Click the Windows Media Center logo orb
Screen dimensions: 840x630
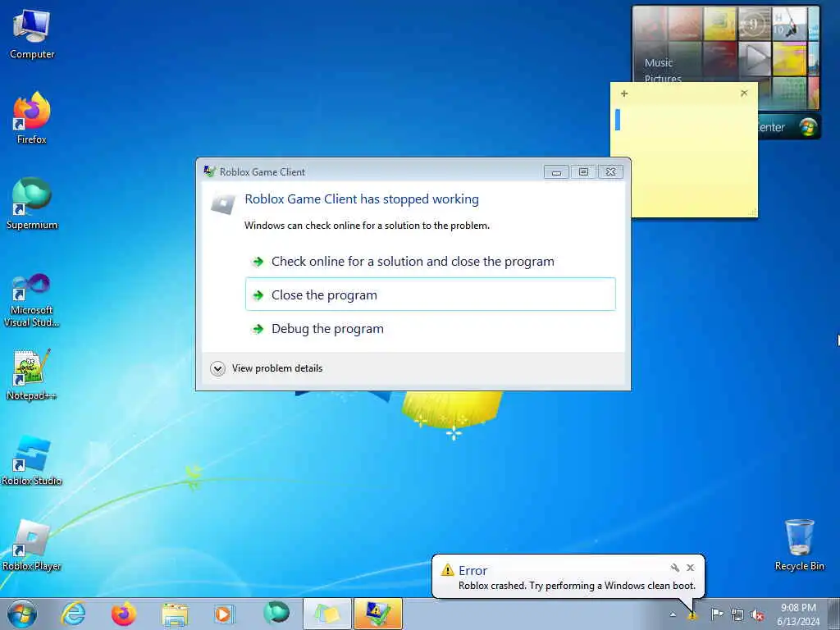(x=808, y=127)
